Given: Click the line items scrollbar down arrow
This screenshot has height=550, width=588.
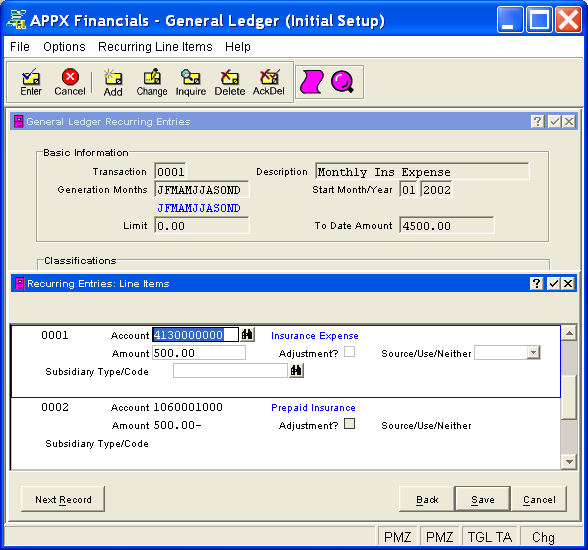Looking at the screenshot, I should [569, 462].
